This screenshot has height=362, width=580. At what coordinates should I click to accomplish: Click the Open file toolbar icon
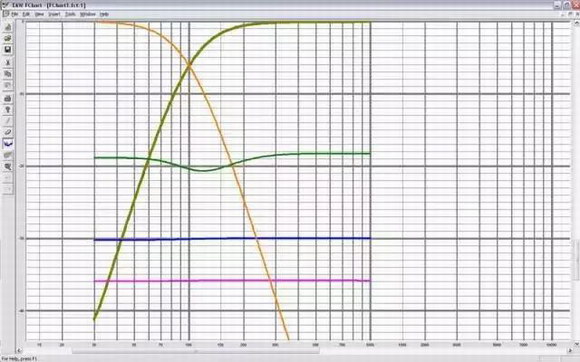8,38
